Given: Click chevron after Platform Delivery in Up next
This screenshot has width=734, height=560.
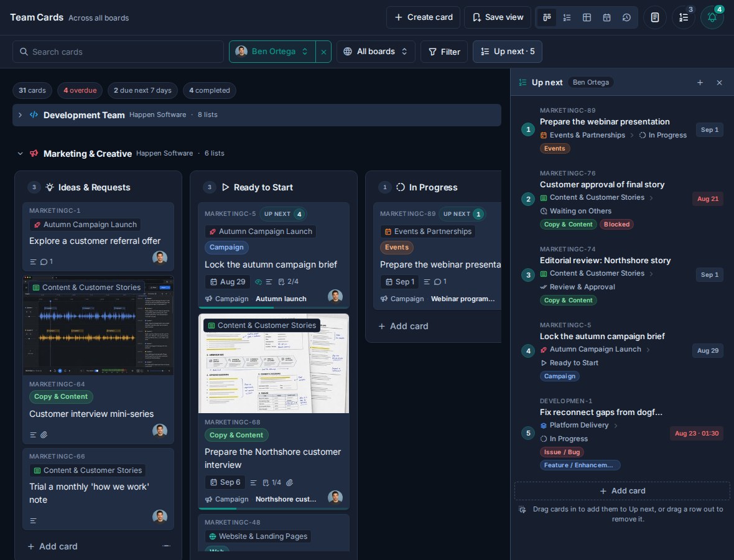Looking at the screenshot, I should click(x=616, y=426).
